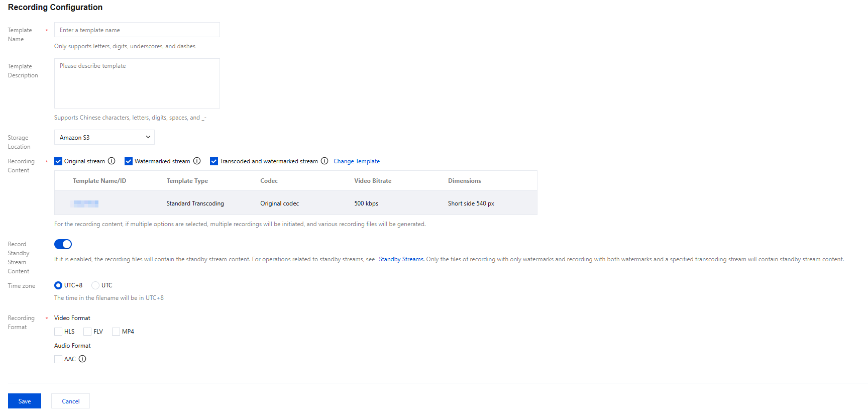Enable HLS video format checkbox

click(58, 332)
